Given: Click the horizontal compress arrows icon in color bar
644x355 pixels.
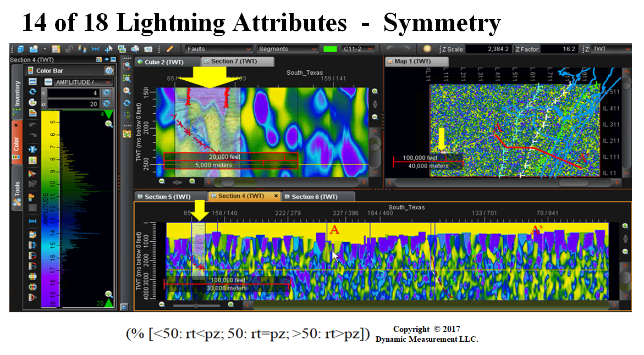Looking at the screenshot, I should coord(32,149).
